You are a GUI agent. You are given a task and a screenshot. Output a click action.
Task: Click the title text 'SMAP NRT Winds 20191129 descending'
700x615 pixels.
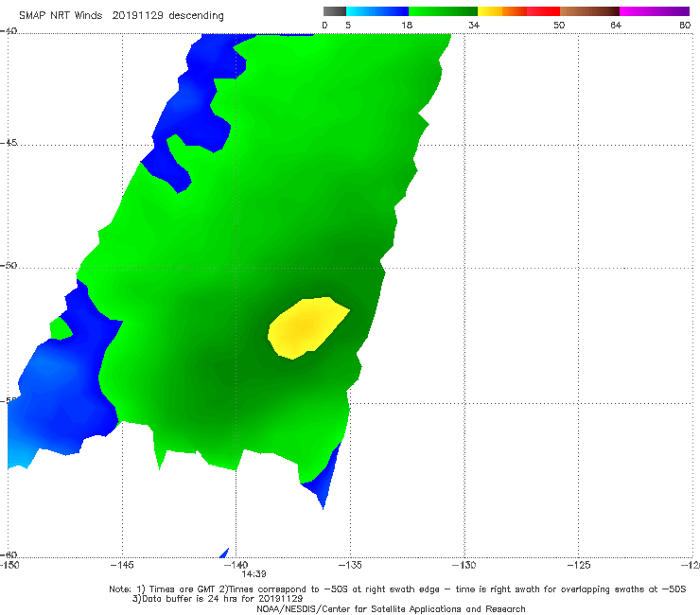pyautogui.click(x=121, y=15)
